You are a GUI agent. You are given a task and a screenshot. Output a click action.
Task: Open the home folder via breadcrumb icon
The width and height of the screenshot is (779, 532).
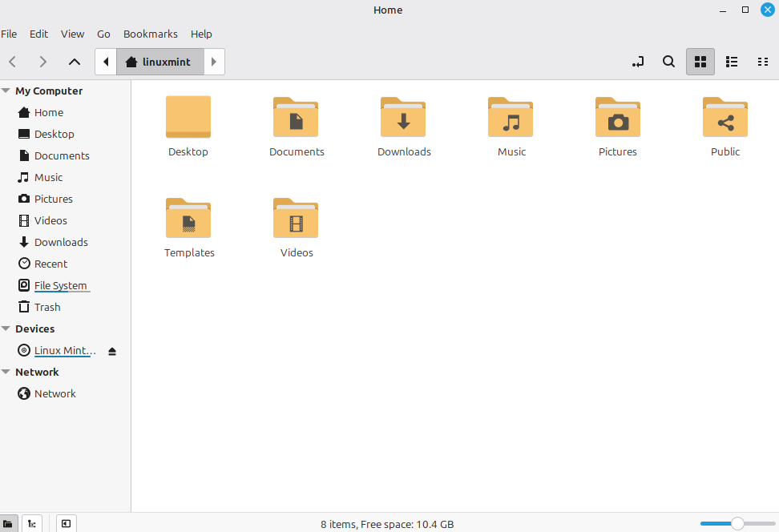[x=132, y=62]
